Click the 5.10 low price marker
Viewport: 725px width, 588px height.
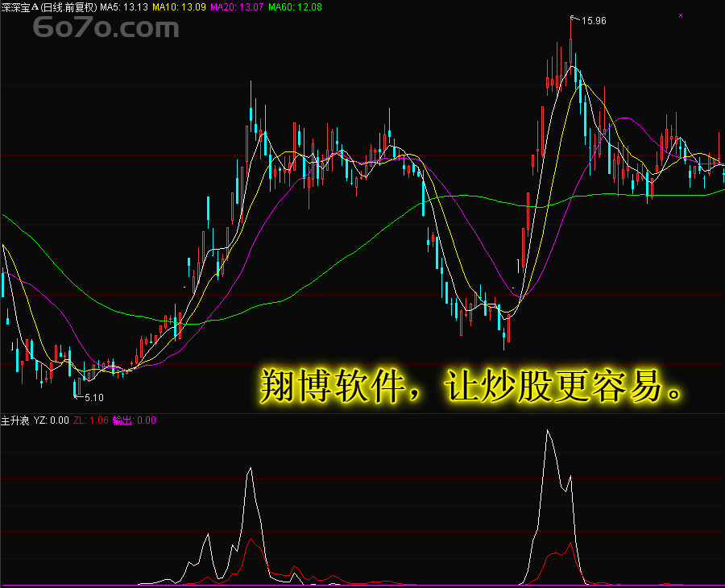tap(94, 398)
